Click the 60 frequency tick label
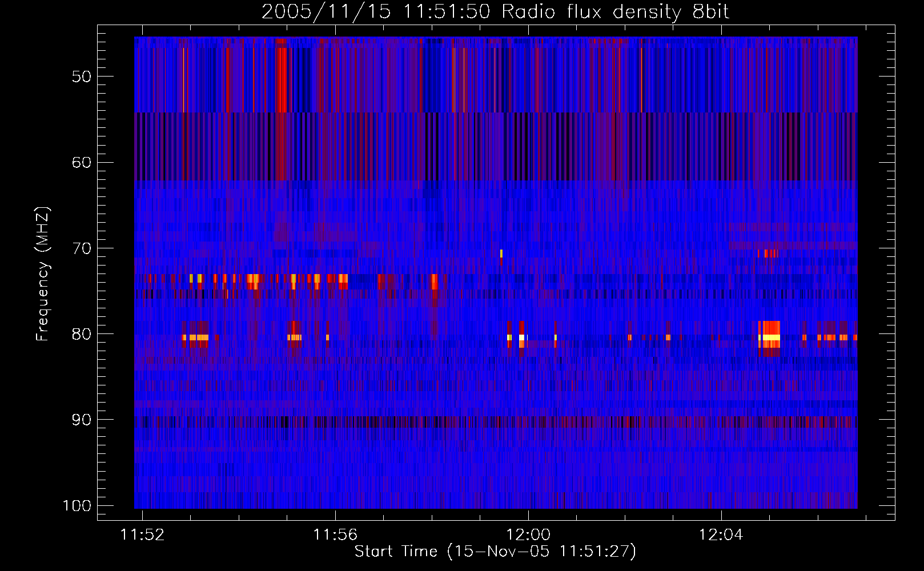924x571 pixels. (82, 162)
